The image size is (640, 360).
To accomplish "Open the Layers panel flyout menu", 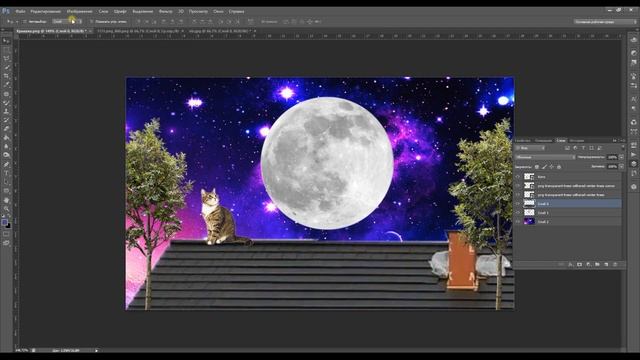I will click(622, 140).
